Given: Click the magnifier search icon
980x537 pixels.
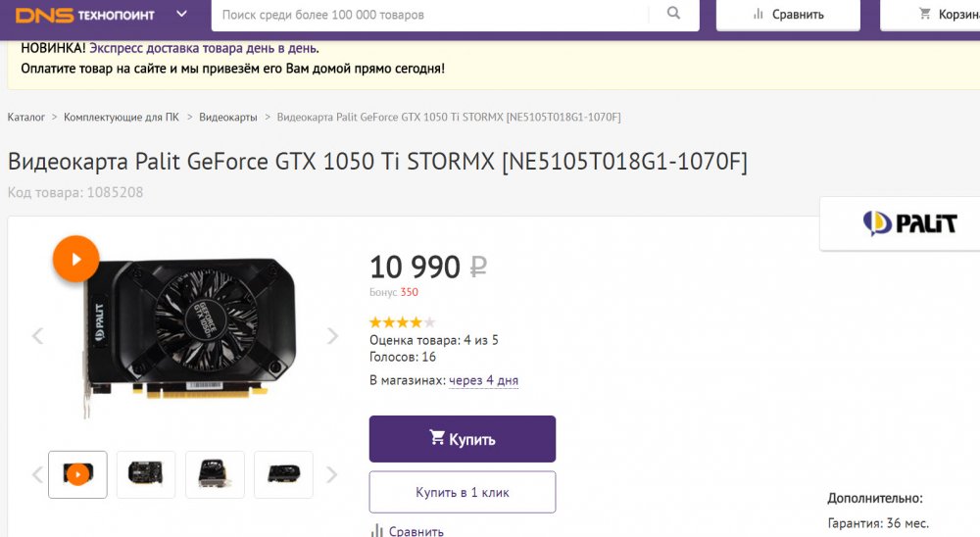Looking at the screenshot, I should coord(673,14).
